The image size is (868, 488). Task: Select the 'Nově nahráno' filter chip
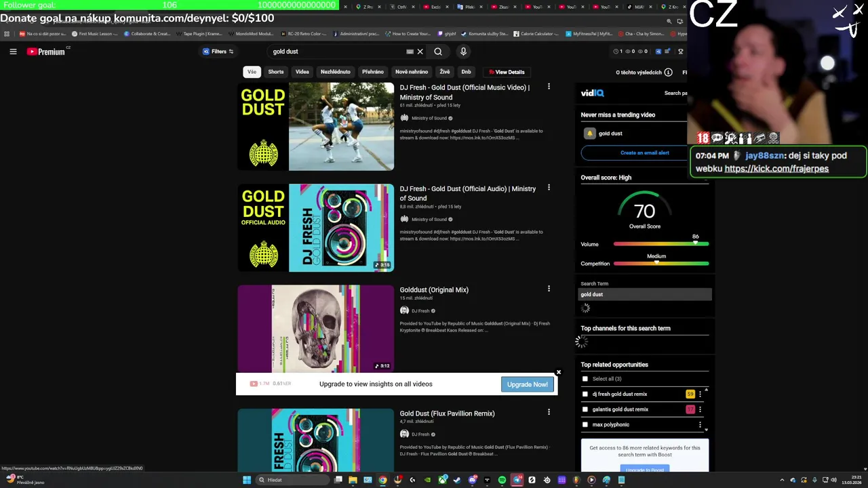pos(412,72)
